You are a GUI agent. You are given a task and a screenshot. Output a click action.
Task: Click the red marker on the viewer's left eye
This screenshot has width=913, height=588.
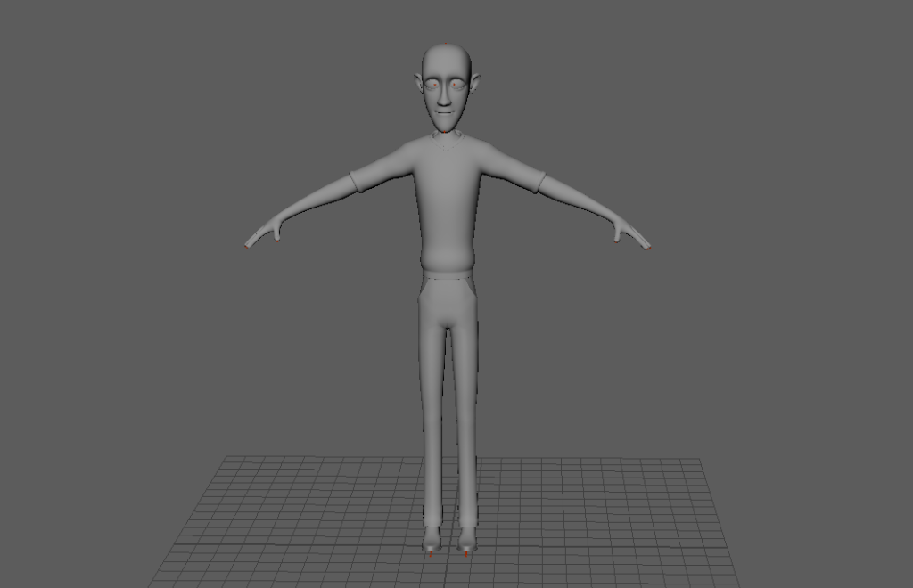point(434,85)
